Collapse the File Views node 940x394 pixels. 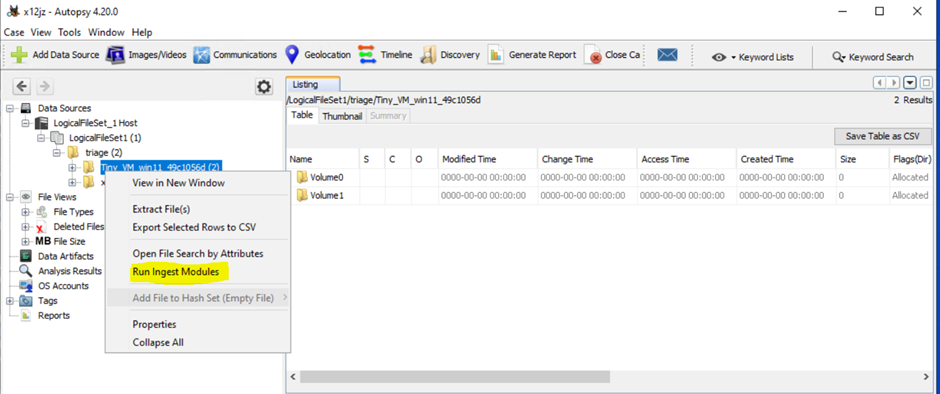[x=11, y=197]
